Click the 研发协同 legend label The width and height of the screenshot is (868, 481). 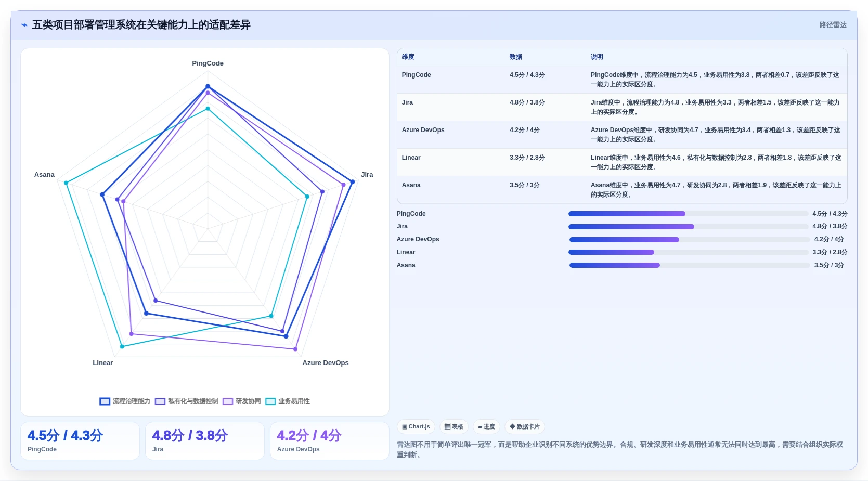click(248, 401)
